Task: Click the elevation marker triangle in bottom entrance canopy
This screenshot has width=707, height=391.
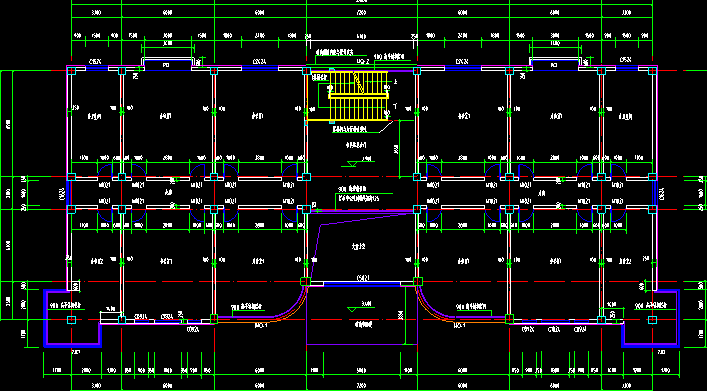Action: (x=352, y=309)
